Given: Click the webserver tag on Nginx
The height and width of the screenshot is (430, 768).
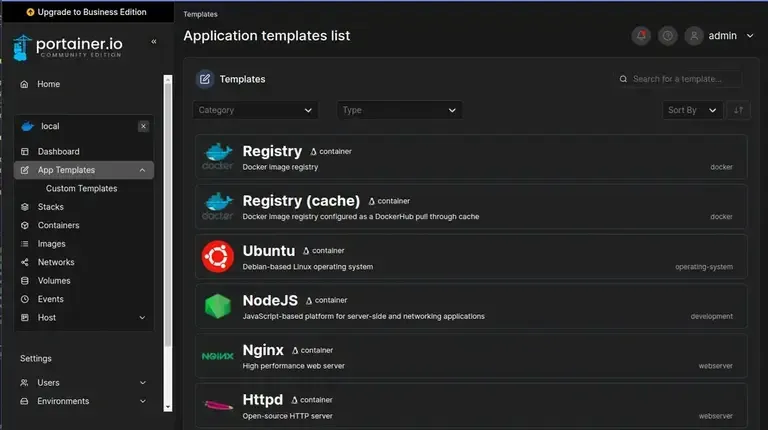Looking at the screenshot, I should coord(716,366).
